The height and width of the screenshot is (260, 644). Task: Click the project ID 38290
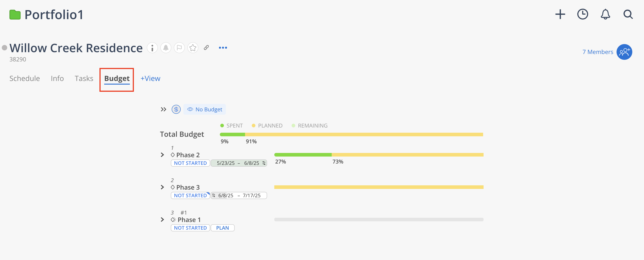[x=18, y=59]
